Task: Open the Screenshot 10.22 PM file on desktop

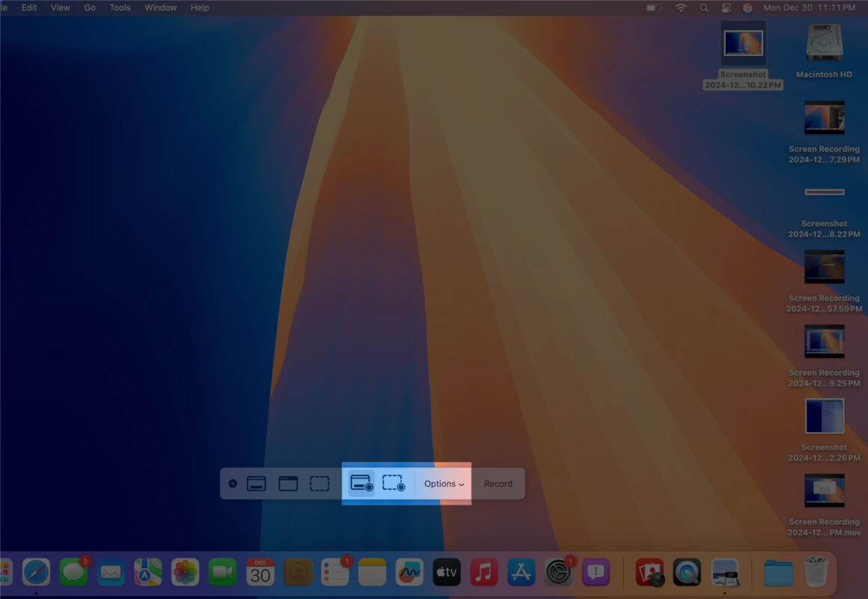Action: point(742,41)
